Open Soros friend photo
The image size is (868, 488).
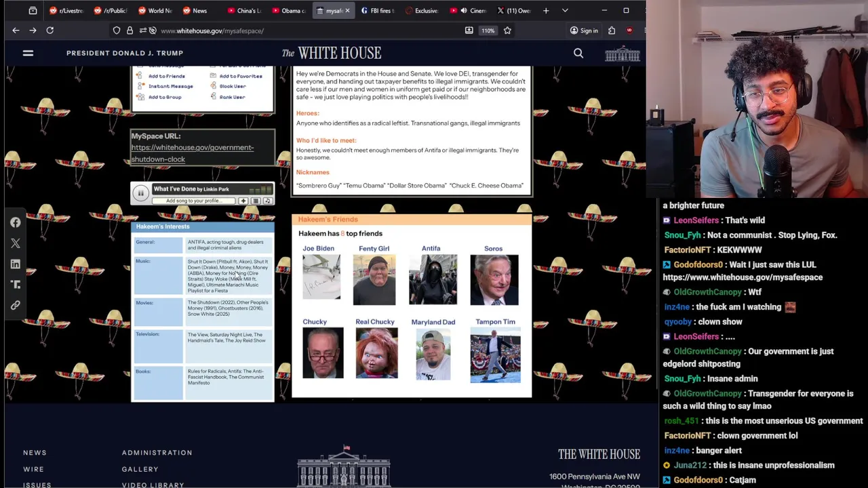coord(494,280)
